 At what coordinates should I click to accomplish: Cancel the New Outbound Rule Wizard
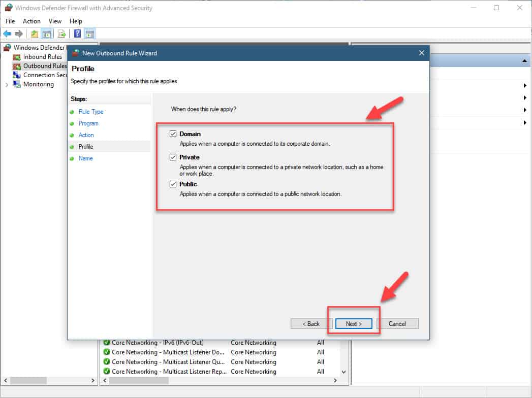pos(397,324)
